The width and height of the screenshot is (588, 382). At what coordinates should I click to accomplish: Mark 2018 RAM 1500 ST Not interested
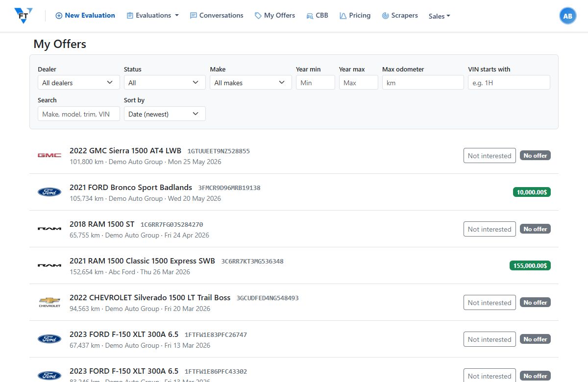coord(490,229)
